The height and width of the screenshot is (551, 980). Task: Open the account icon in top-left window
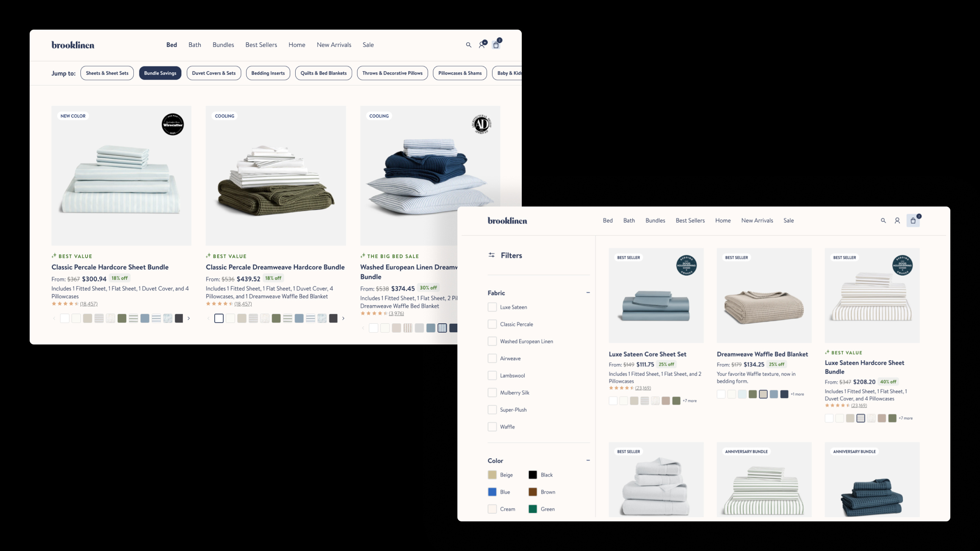click(x=482, y=45)
